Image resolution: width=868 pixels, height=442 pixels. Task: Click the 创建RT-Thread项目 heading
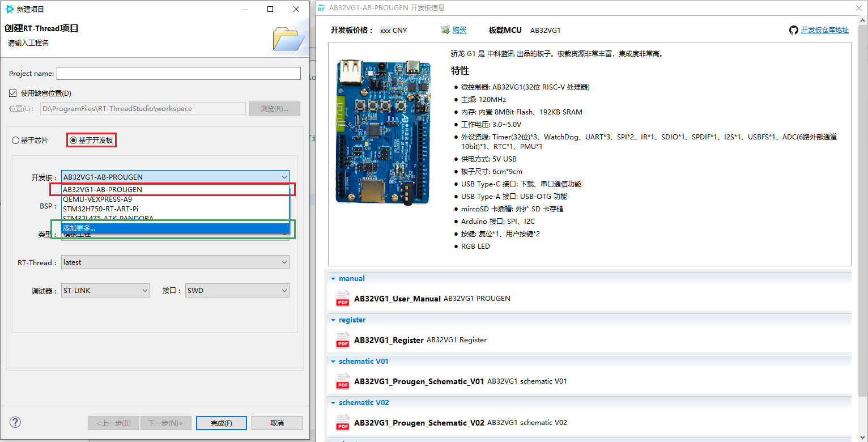(x=41, y=28)
